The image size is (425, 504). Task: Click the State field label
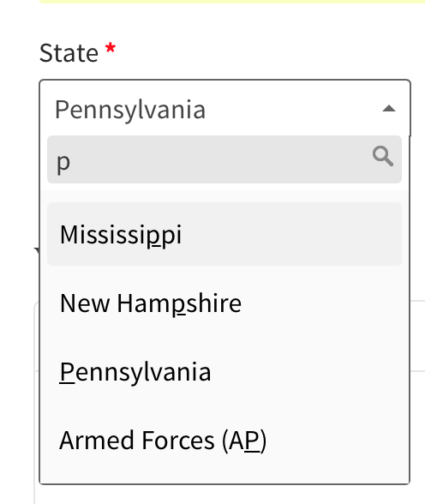(x=69, y=53)
